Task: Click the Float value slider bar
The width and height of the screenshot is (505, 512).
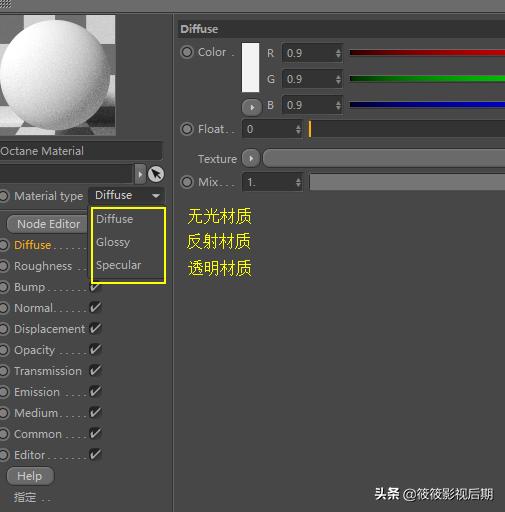Action: (x=406, y=129)
